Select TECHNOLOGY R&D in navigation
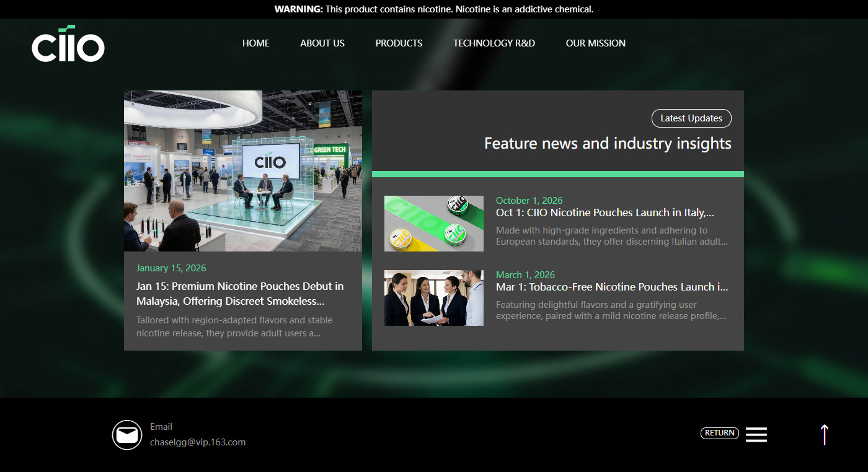This screenshot has height=472, width=868. tap(494, 43)
